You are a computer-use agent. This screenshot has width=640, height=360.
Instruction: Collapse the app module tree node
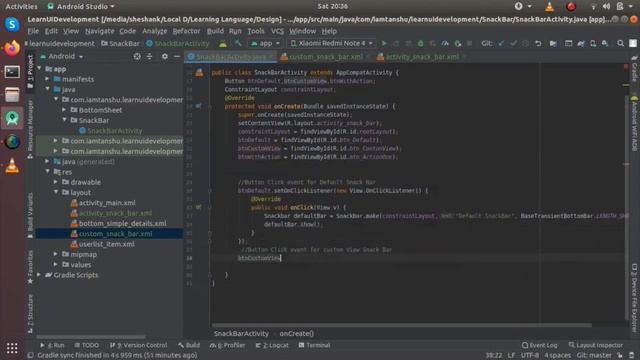coord(40,69)
